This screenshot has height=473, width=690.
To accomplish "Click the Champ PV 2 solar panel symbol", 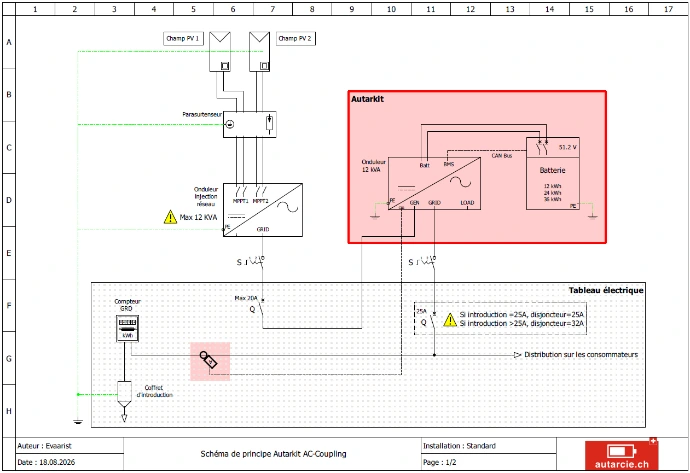I will (x=260, y=51).
